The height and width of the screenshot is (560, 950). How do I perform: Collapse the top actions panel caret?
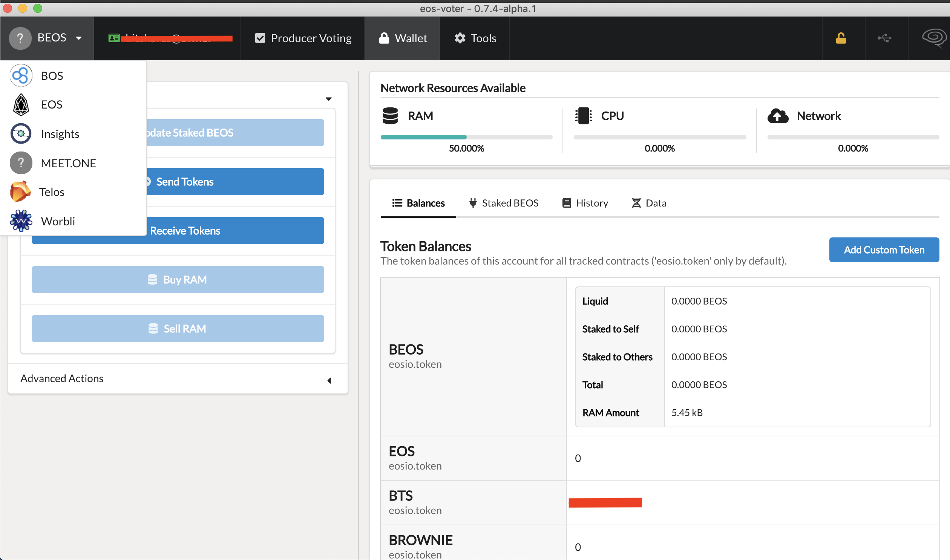coord(328,99)
